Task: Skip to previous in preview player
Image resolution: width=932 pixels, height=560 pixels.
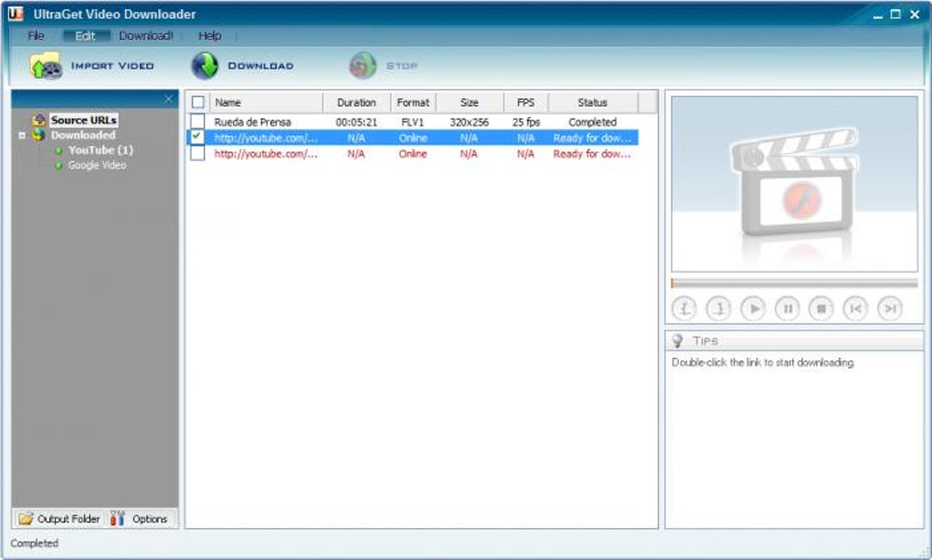Action: pyautogui.click(x=855, y=309)
